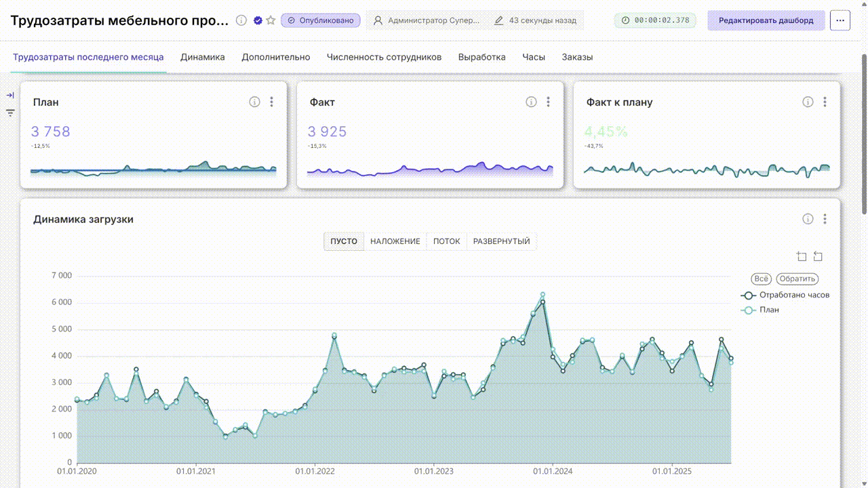Expand the sidebar with the arrow icon
Screen dimensions: 868x488
tap(10, 95)
